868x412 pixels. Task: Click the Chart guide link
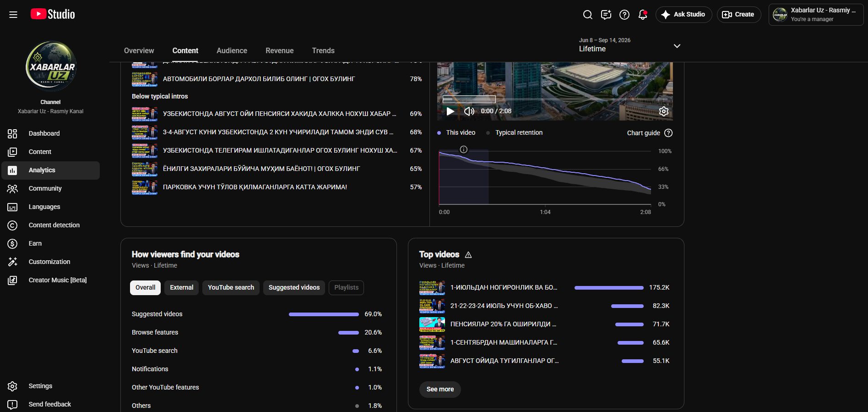(x=643, y=133)
